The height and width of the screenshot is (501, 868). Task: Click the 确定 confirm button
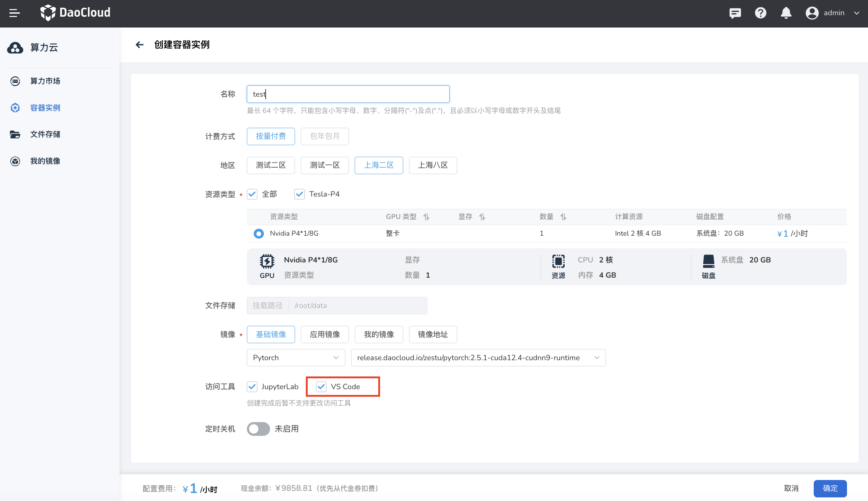[830, 488]
